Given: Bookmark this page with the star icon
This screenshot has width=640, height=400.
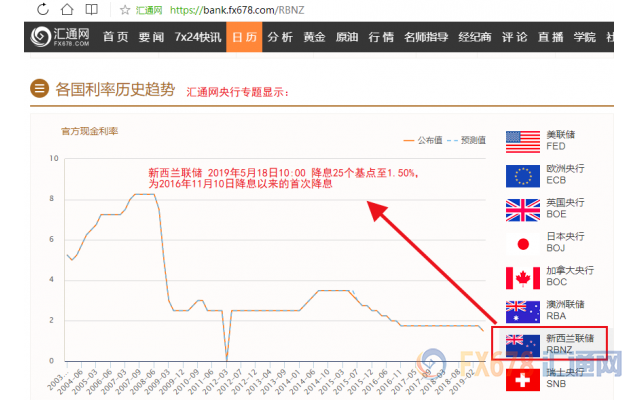Looking at the screenshot, I should (125, 10).
